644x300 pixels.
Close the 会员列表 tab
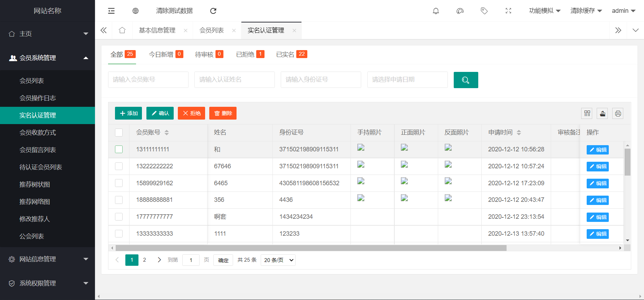234,30
